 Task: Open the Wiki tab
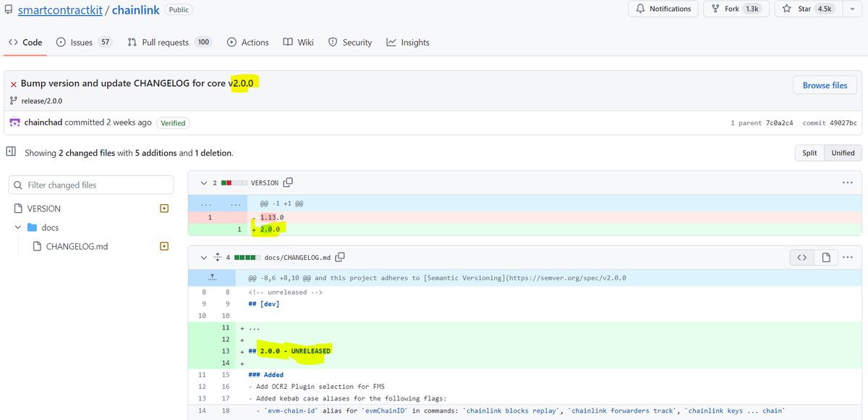pos(298,43)
